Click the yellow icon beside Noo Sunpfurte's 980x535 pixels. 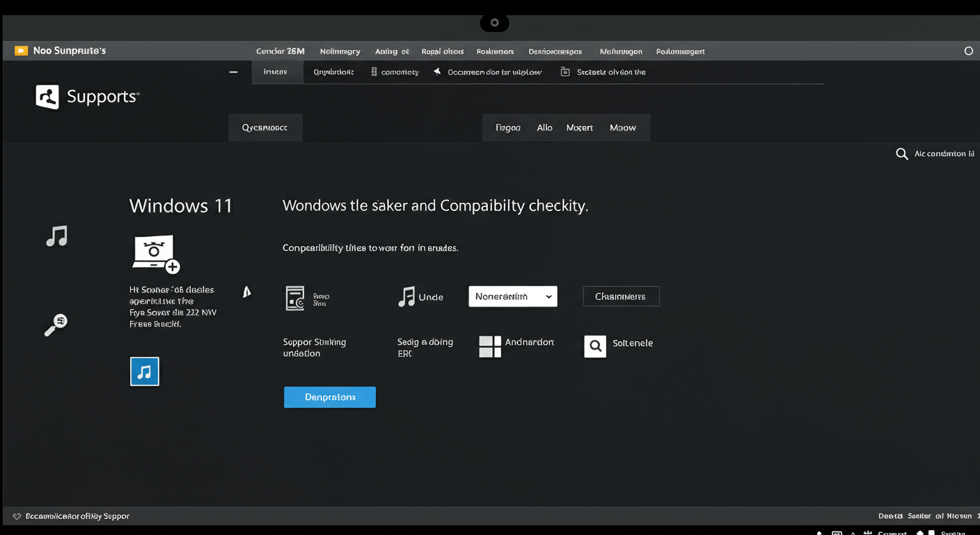pos(21,51)
